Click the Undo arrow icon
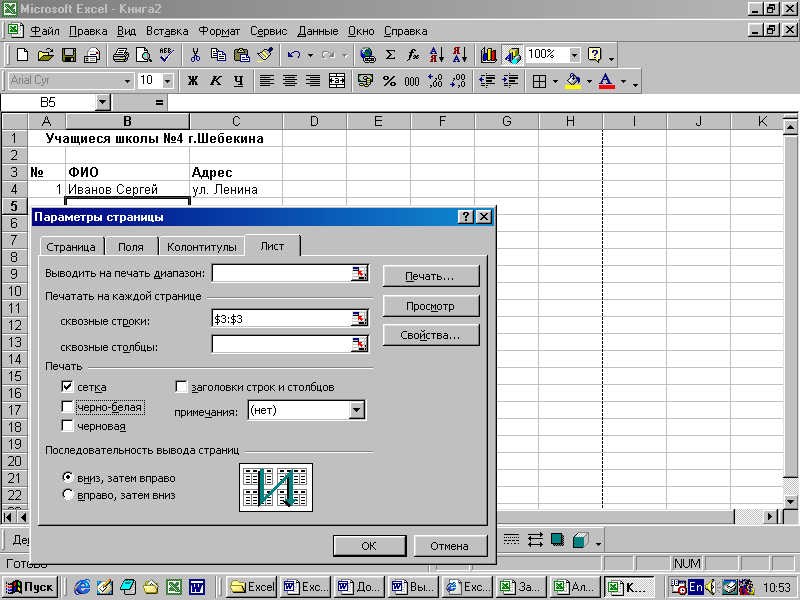This screenshot has width=800, height=600. click(294, 55)
